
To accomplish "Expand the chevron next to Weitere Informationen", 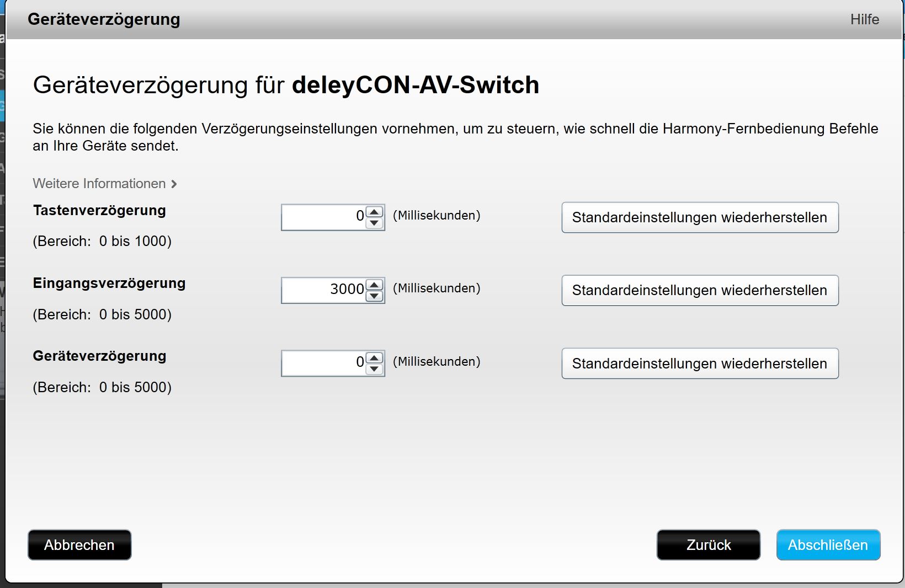I will tap(174, 184).
